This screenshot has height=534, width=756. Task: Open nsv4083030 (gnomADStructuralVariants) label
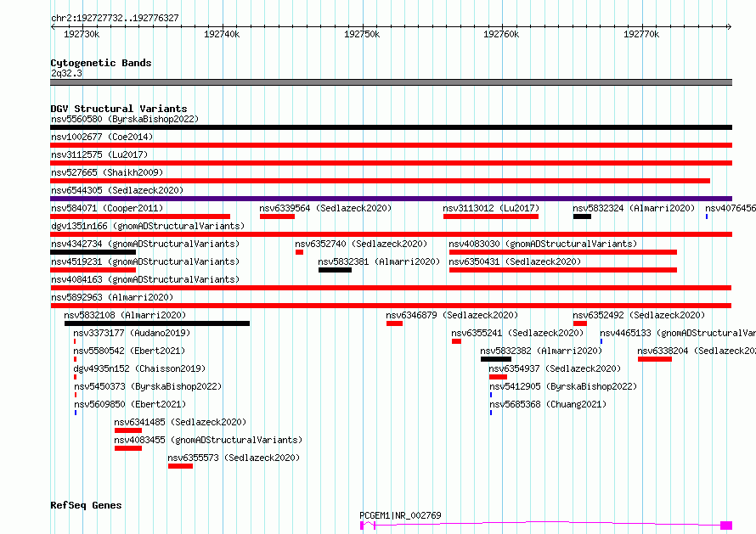click(x=543, y=244)
